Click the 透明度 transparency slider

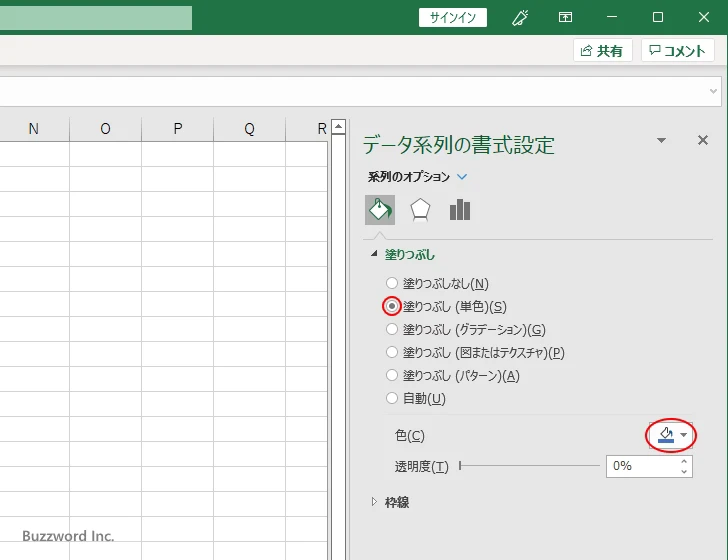click(529, 466)
